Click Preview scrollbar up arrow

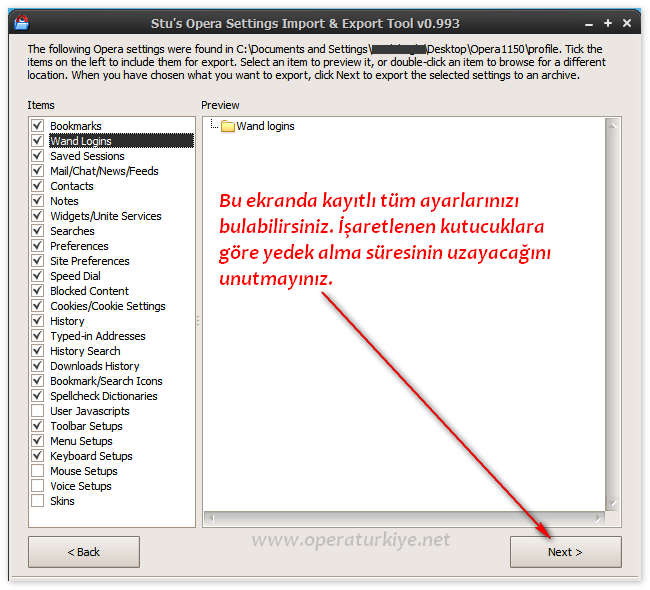click(612, 125)
